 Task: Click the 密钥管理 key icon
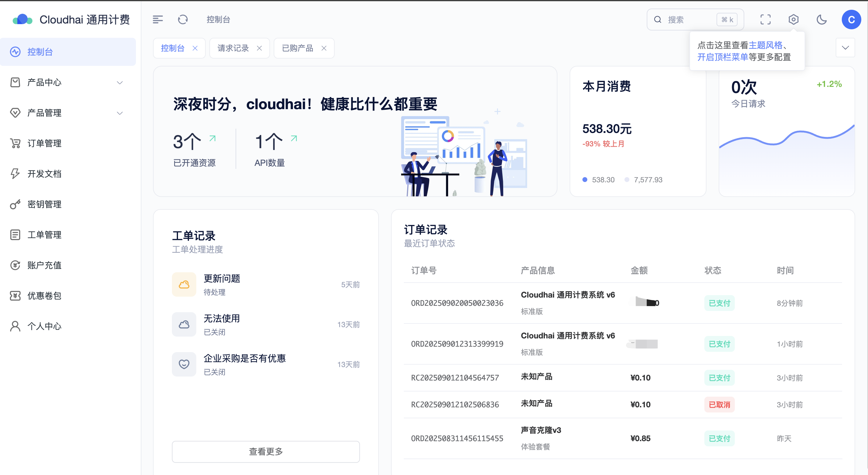pyautogui.click(x=15, y=204)
